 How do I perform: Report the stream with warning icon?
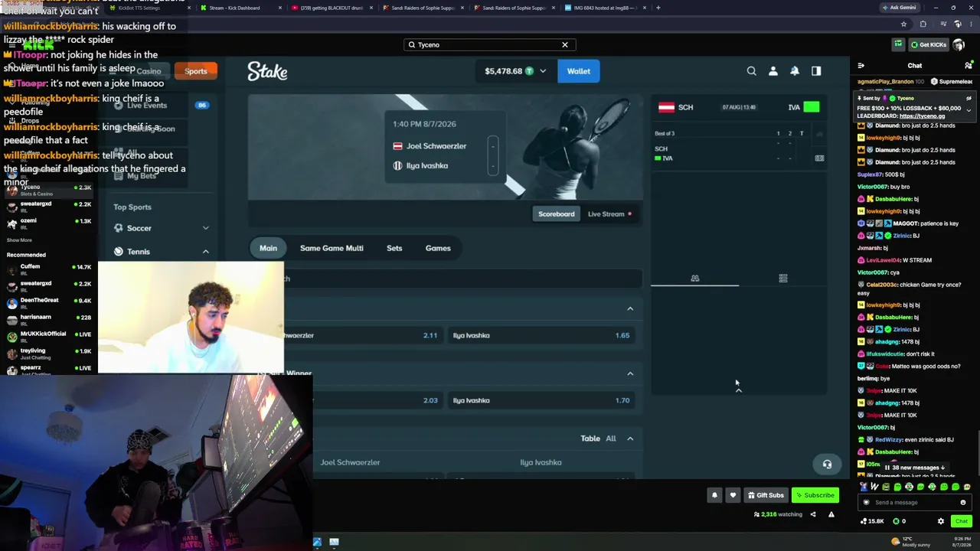coord(831,514)
